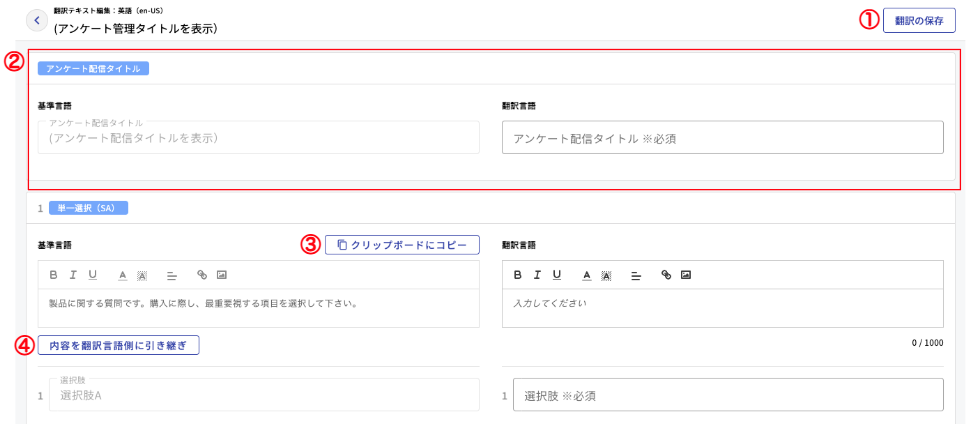Toggle Bold in source language editor
The width and height of the screenshot is (974, 424).
[53, 274]
